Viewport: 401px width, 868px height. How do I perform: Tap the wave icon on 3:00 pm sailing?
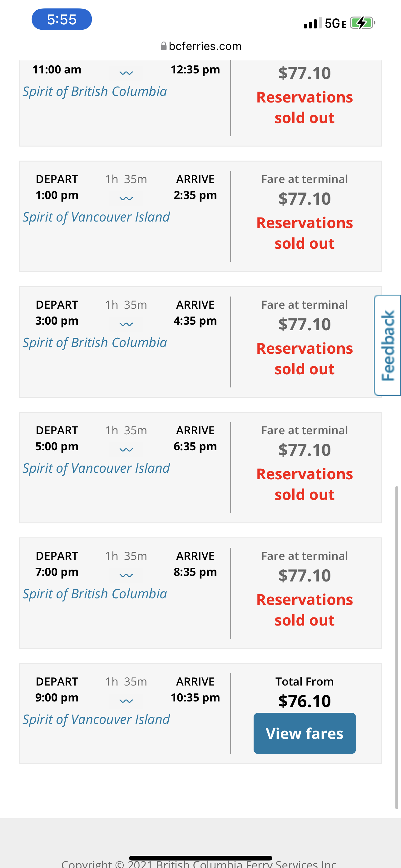pyautogui.click(x=126, y=324)
